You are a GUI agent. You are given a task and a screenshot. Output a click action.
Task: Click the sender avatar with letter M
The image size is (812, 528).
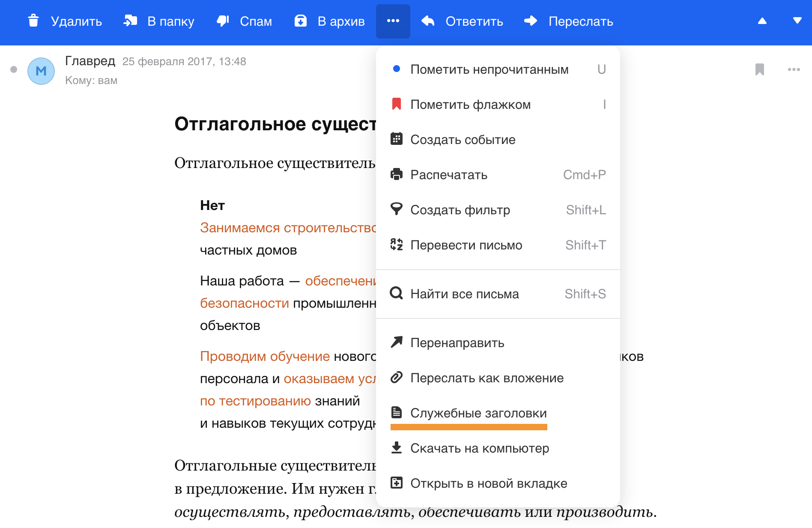(41, 71)
